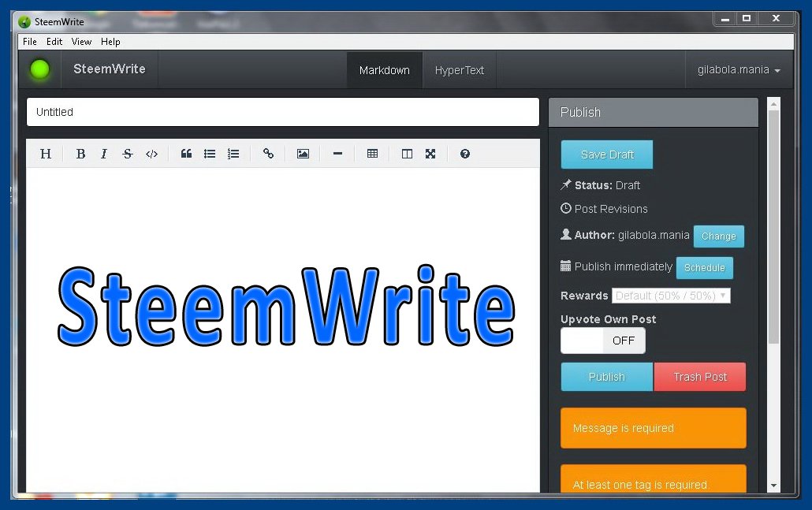Open Post Revisions link
The height and width of the screenshot is (510, 812).
tap(611, 209)
